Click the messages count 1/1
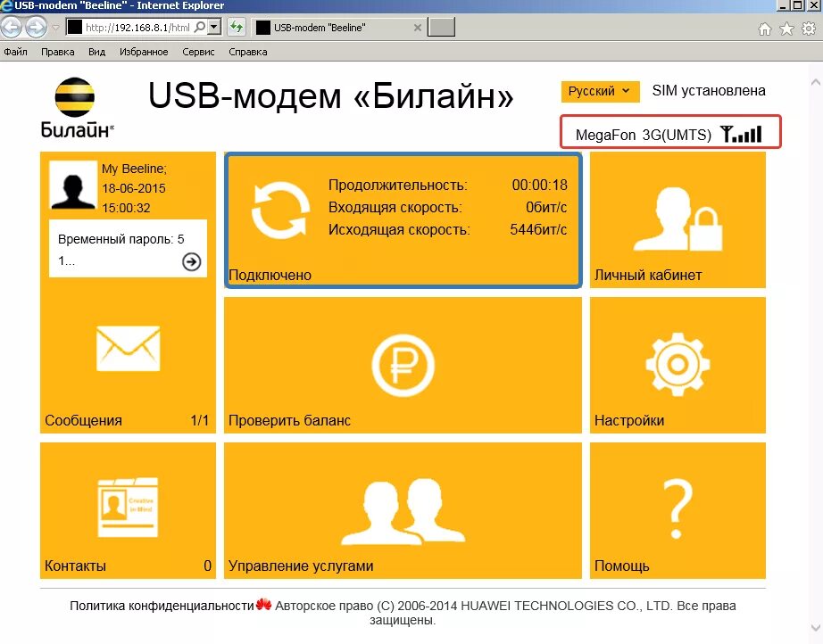 click(x=199, y=420)
